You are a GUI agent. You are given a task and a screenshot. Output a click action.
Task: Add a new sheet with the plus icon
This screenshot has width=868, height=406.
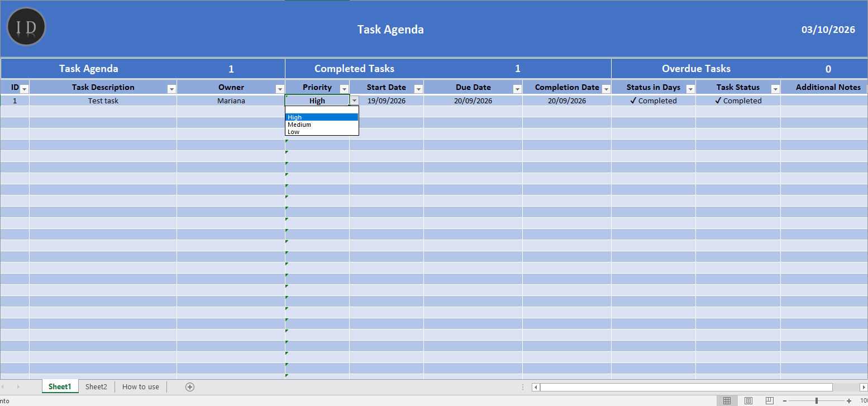pyautogui.click(x=190, y=387)
